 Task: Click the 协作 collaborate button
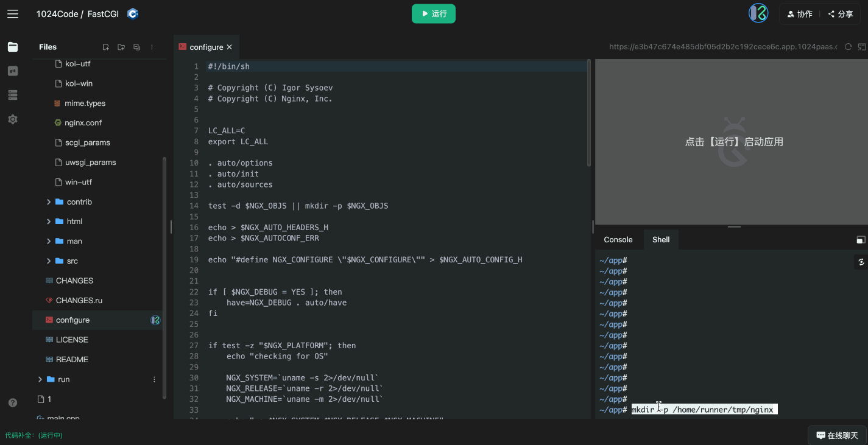click(799, 14)
